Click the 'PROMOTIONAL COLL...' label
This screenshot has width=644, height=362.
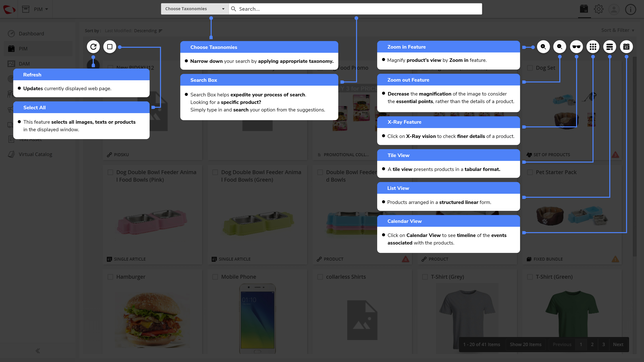346,155
